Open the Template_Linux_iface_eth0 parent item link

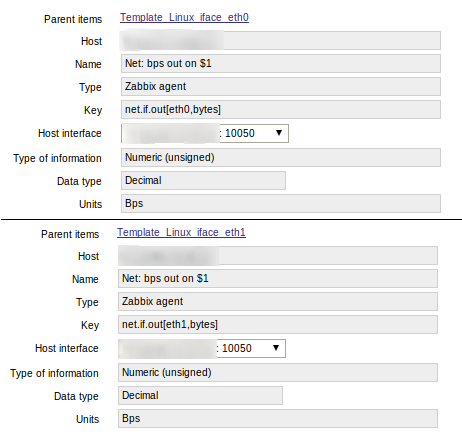[x=184, y=17]
